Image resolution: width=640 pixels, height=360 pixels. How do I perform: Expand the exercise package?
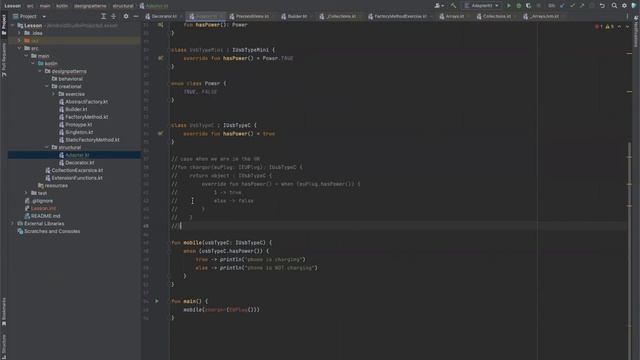(x=53, y=94)
